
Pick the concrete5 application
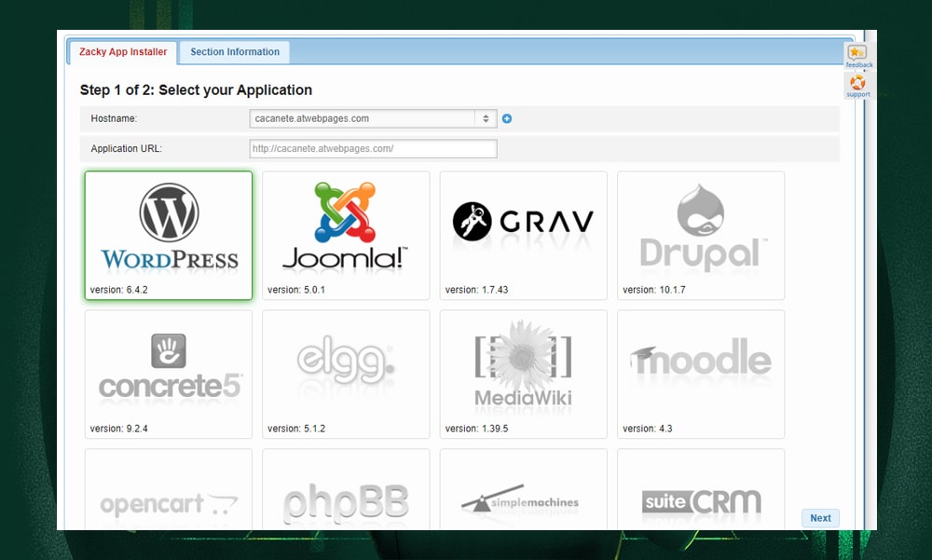coord(168,373)
